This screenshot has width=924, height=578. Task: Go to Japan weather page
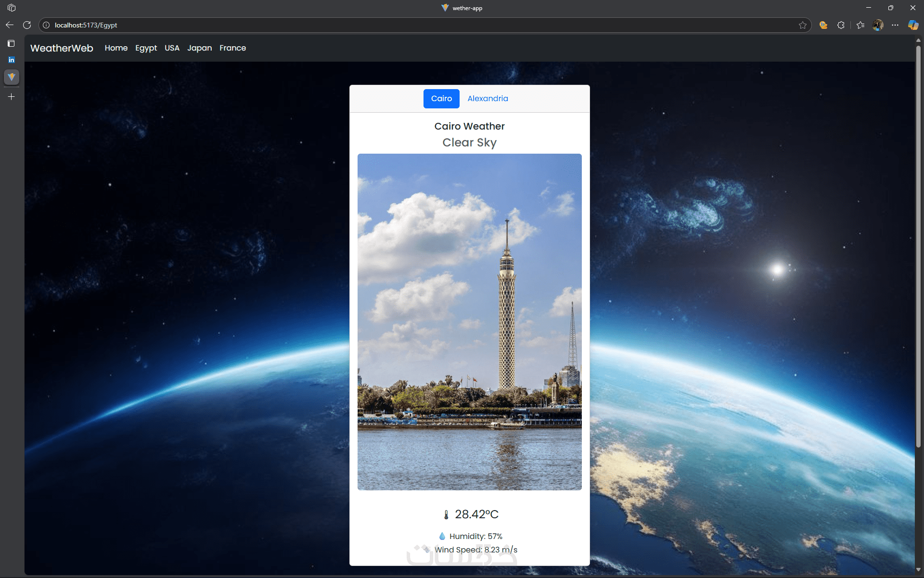click(199, 48)
